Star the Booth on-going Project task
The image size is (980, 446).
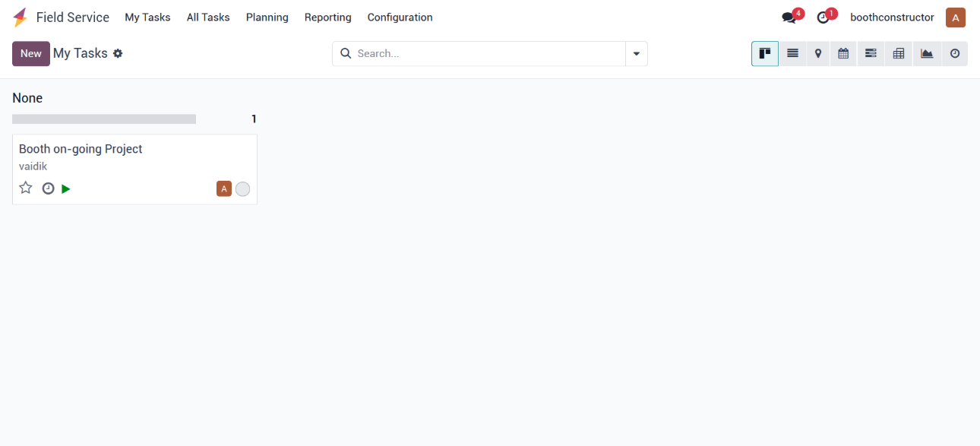(26, 188)
